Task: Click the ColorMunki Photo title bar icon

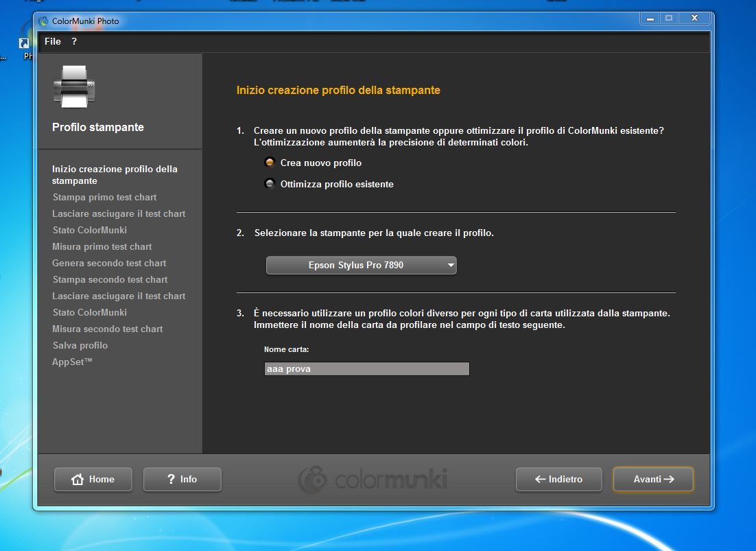Action: coord(44,21)
